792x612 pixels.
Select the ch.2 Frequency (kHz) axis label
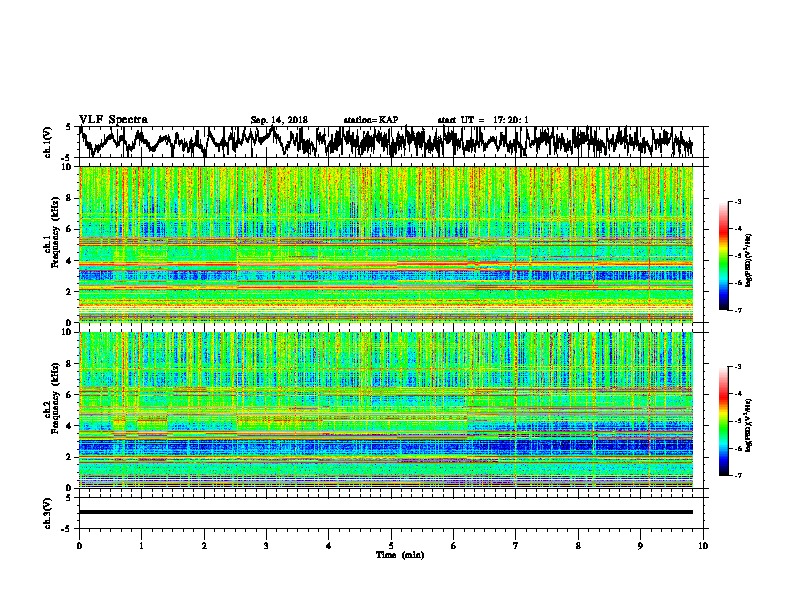51,398
